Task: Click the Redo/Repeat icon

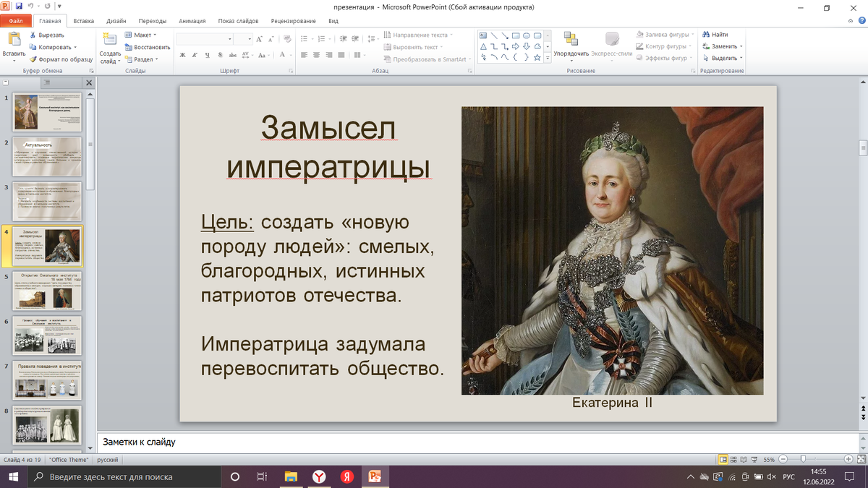Action: tap(48, 7)
